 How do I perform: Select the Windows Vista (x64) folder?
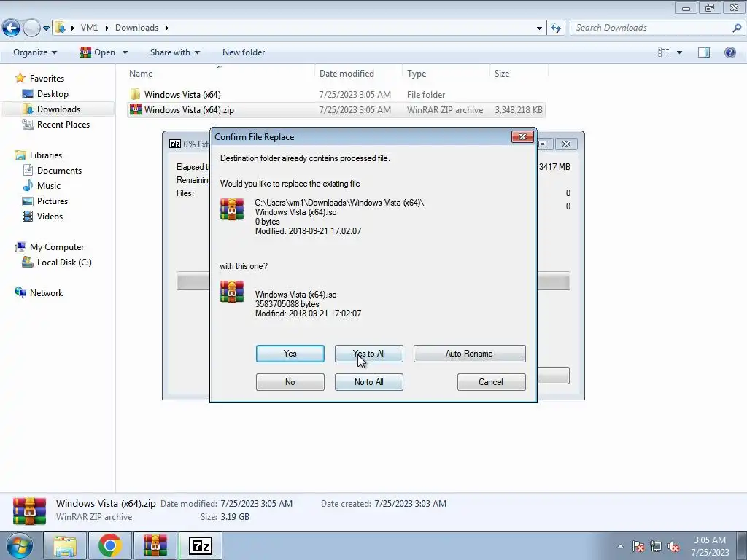182,94
